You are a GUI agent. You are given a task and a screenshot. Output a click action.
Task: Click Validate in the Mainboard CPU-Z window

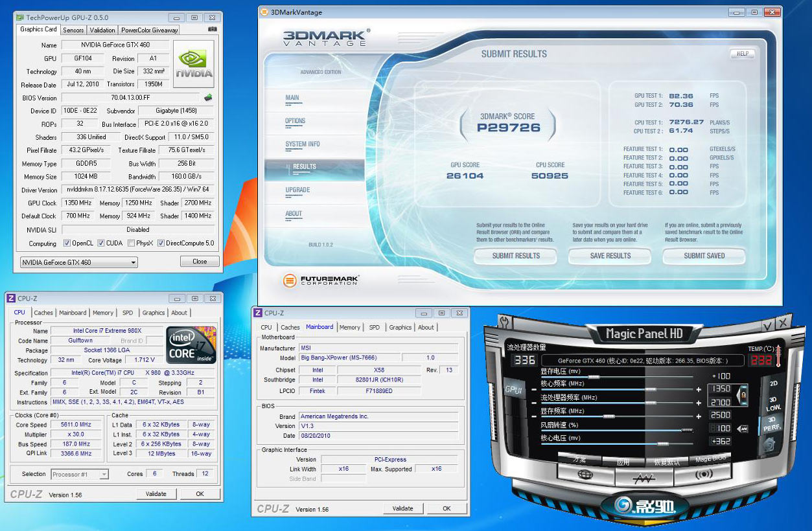(402, 508)
